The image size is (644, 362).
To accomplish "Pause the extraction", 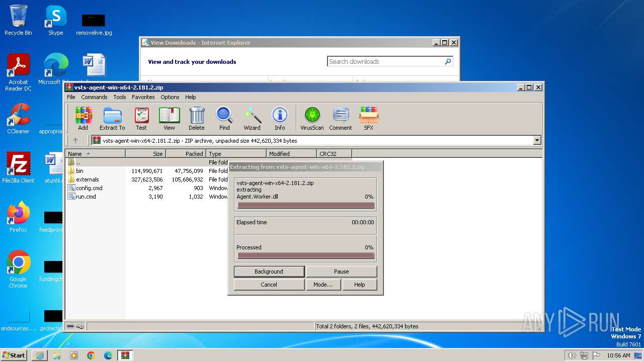I will [342, 271].
